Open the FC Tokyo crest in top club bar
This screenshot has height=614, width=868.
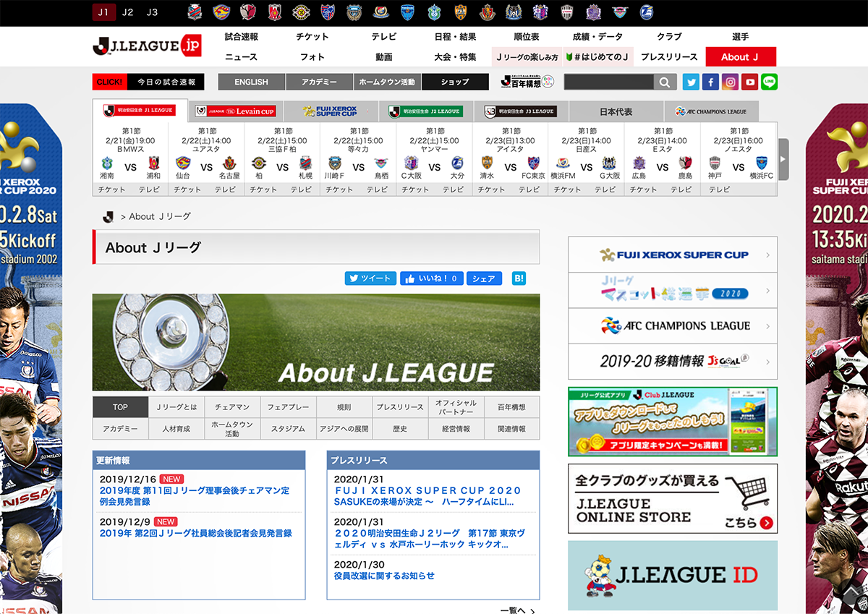pyautogui.click(x=328, y=12)
